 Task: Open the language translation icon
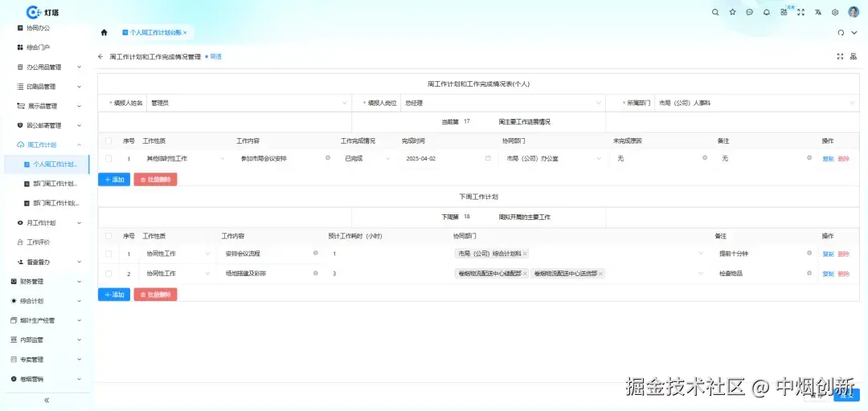pyautogui.click(x=817, y=12)
